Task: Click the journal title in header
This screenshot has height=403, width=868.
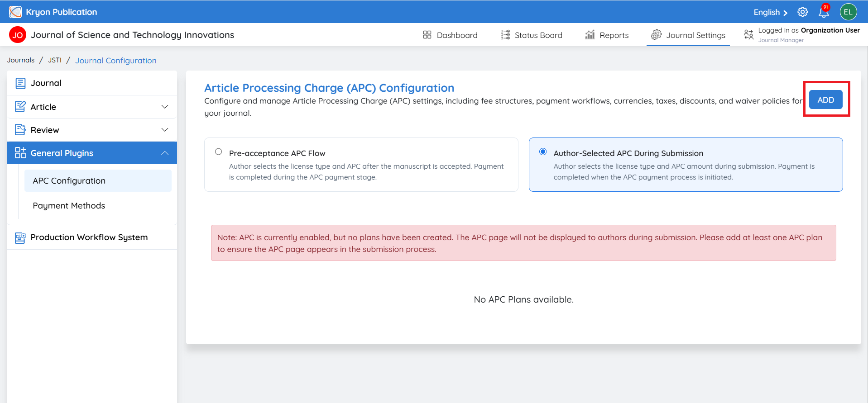Action: [x=132, y=35]
